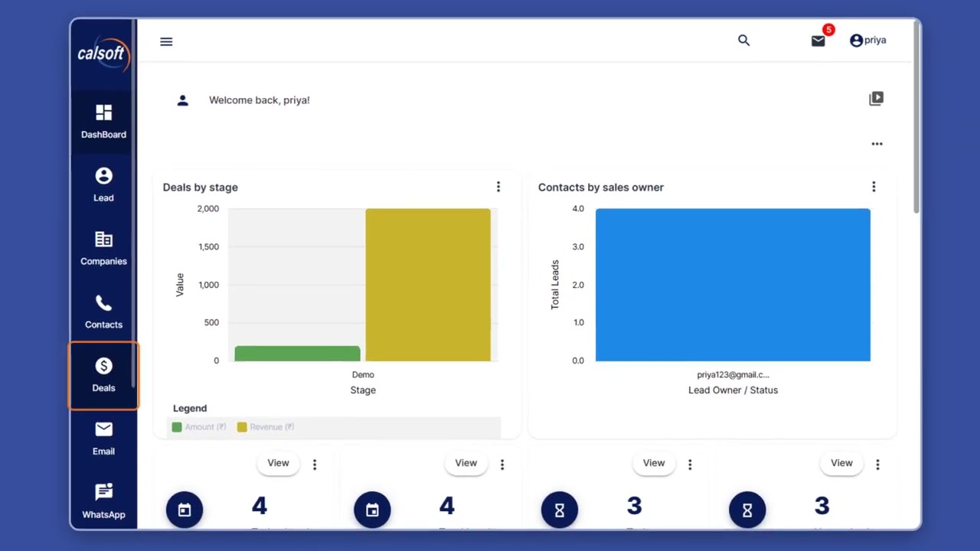
Task: Click the 'priya123@gmail.c...' axis label
Action: (733, 375)
